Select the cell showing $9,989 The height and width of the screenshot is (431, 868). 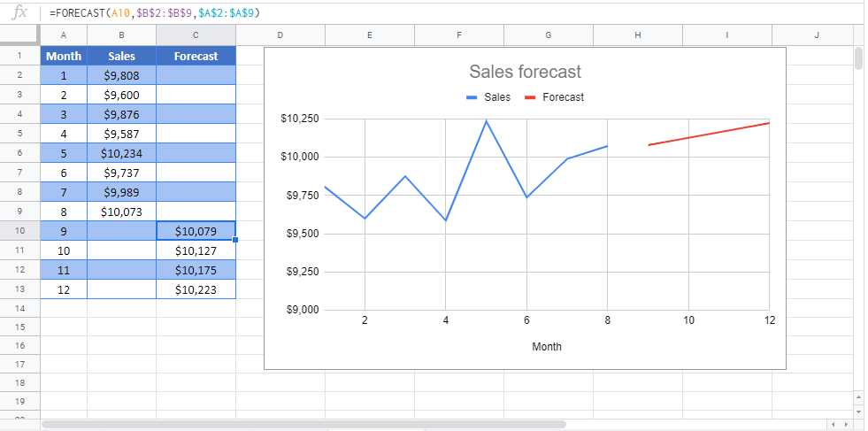(121, 192)
